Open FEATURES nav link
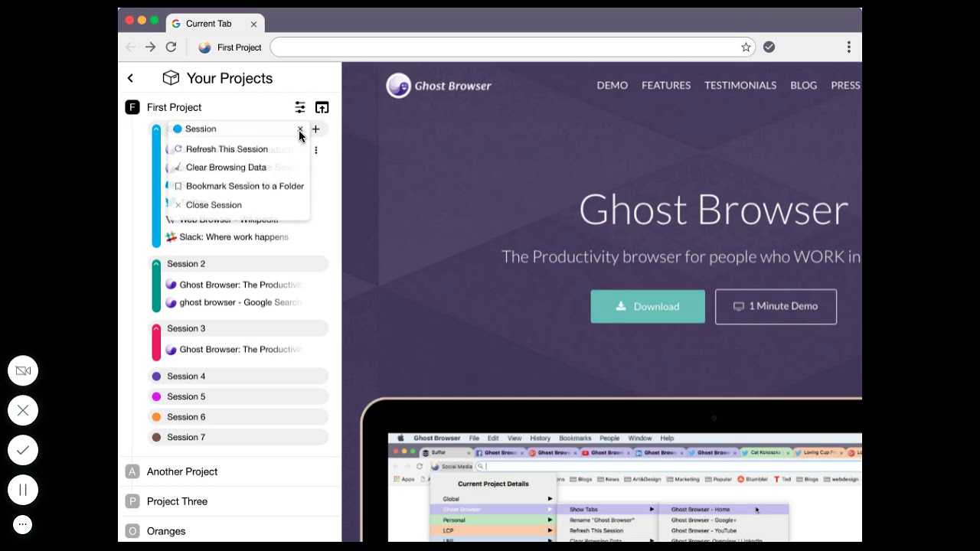Image resolution: width=980 pixels, height=551 pixels. [x=666, y=86]
